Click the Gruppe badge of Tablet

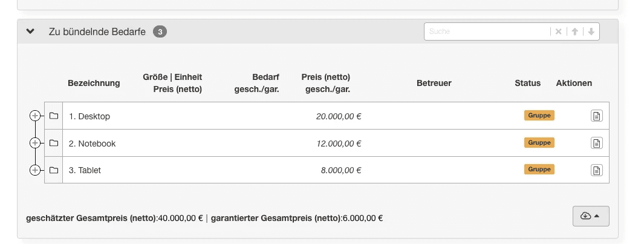pyautogui.click(x=539, y=170)
